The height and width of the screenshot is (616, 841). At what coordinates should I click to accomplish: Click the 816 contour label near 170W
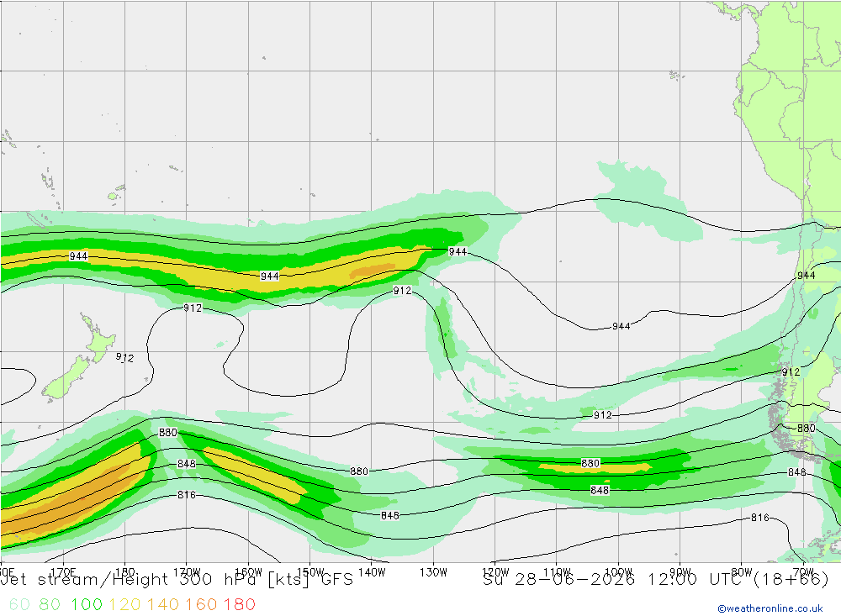[187, 494]
